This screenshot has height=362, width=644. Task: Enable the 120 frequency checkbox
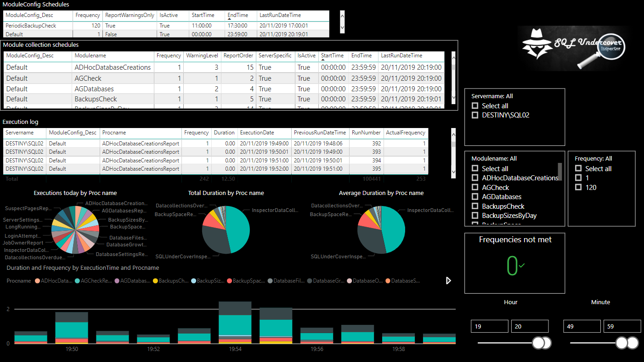coord(578,187)
